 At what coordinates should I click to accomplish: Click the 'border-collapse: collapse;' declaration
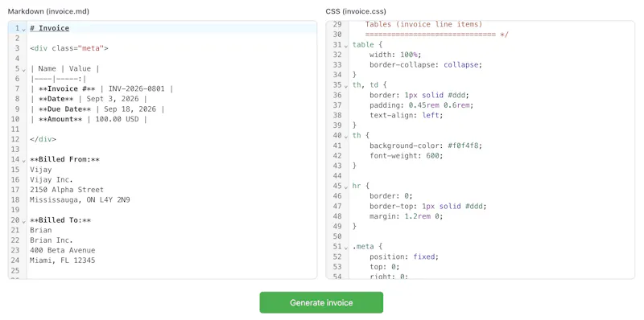point(426,64)
